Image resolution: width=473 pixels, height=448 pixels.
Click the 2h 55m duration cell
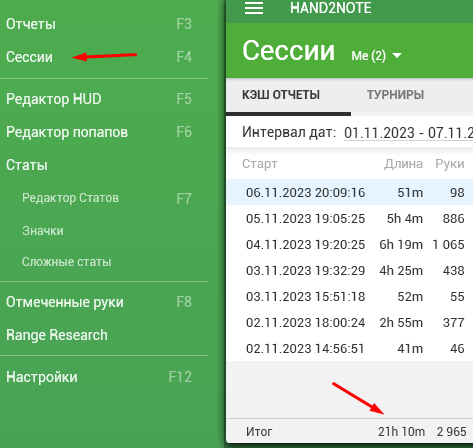(401, 322)
